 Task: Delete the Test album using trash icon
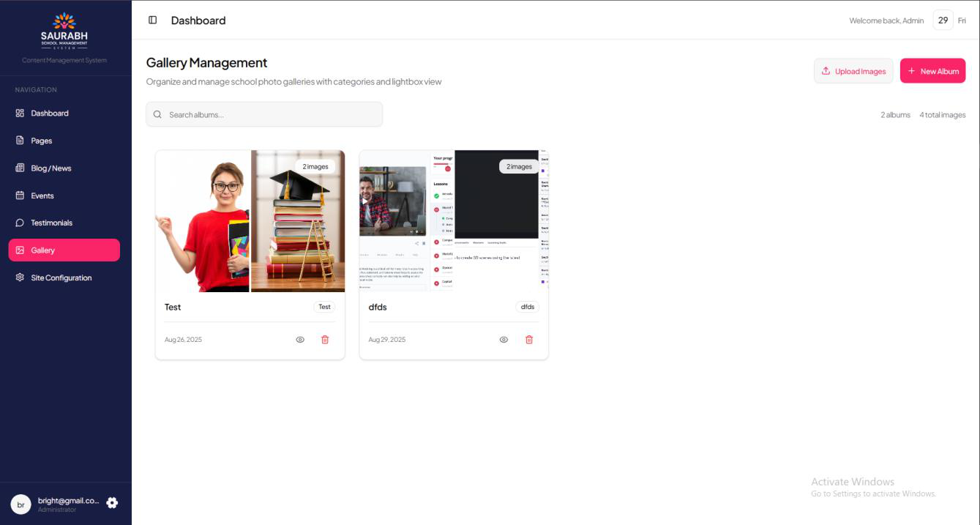coord(325,340)
